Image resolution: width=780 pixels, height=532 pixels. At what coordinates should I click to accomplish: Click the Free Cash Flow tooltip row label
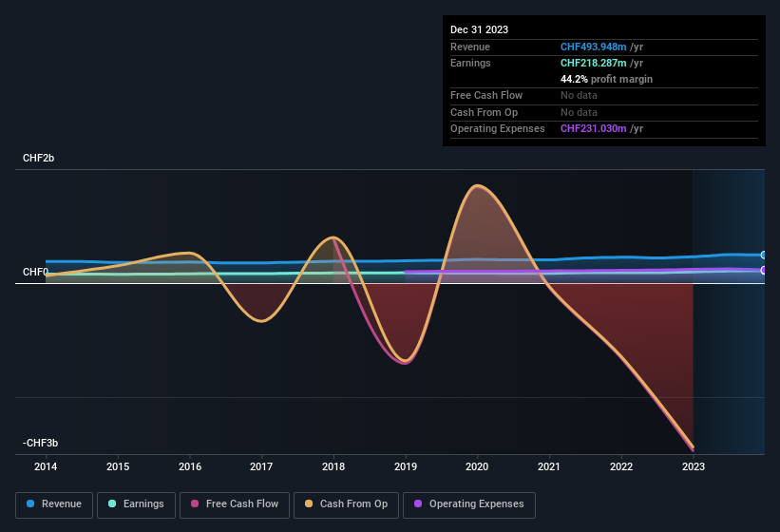tap(486, 95)
